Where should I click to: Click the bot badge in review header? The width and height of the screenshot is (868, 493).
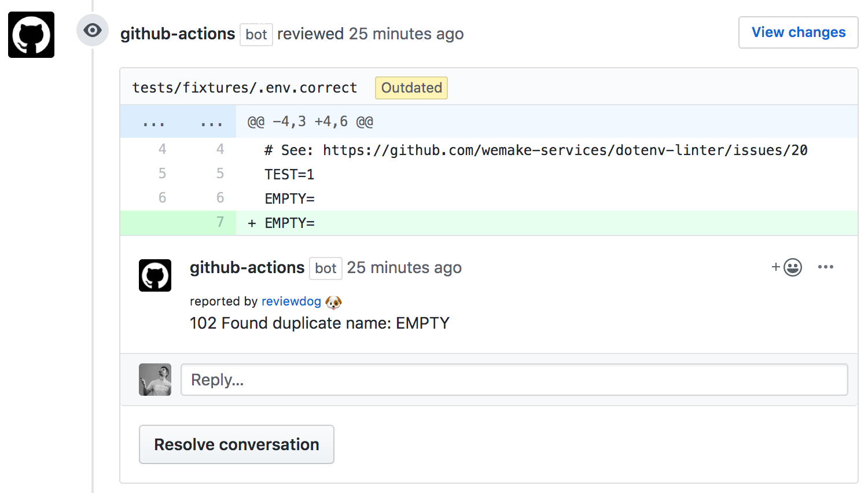[256, 35]
